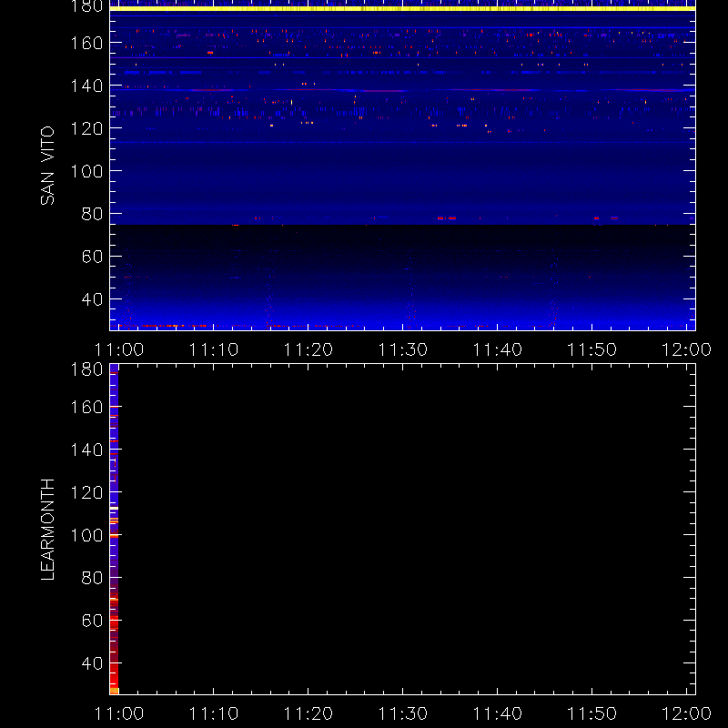728x728 pixels.
Task: Pick 12:00 time label under LEARMONTH plot
Action: [686, 713]
